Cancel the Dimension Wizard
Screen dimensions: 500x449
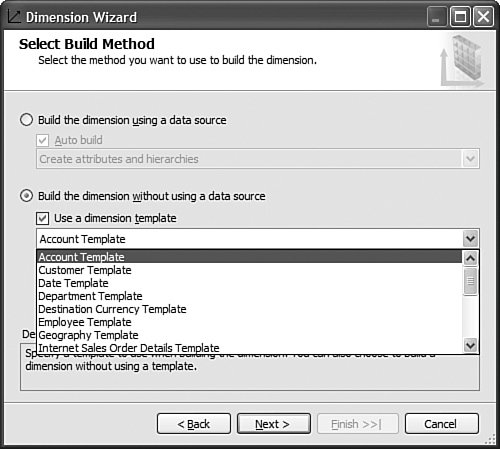click(442, 424)
